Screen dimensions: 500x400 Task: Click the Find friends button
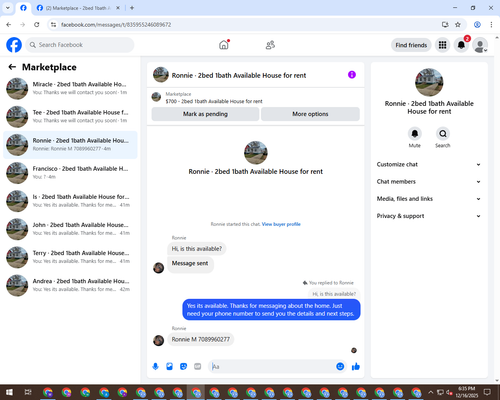pos(411,45)
